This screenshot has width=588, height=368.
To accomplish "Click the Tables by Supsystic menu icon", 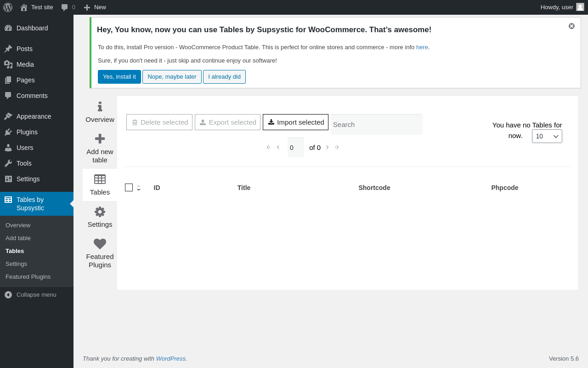I will coord(8,200).
